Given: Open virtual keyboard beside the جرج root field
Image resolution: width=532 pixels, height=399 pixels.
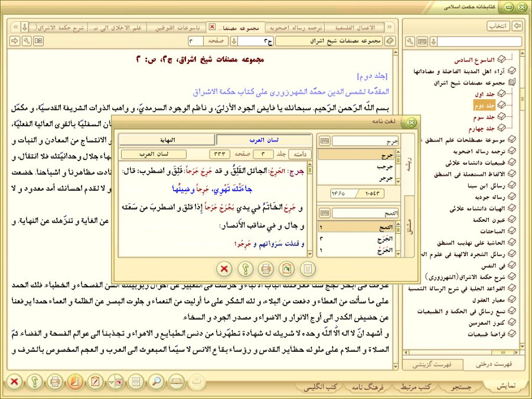Looking at the screenshot, I should pos(325,140).
